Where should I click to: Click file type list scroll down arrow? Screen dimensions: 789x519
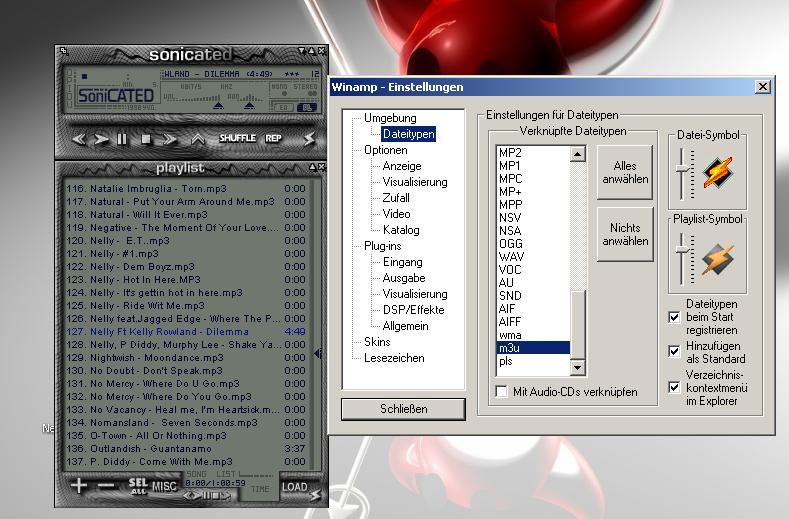(x=578, y=368)
